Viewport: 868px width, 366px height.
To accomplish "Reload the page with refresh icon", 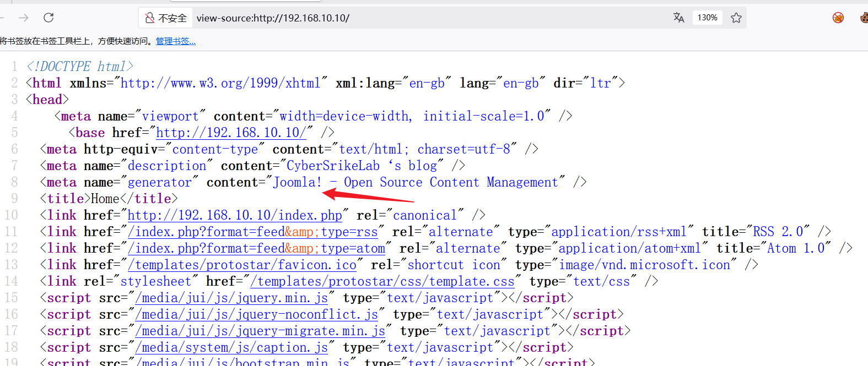I will point(48,18).
